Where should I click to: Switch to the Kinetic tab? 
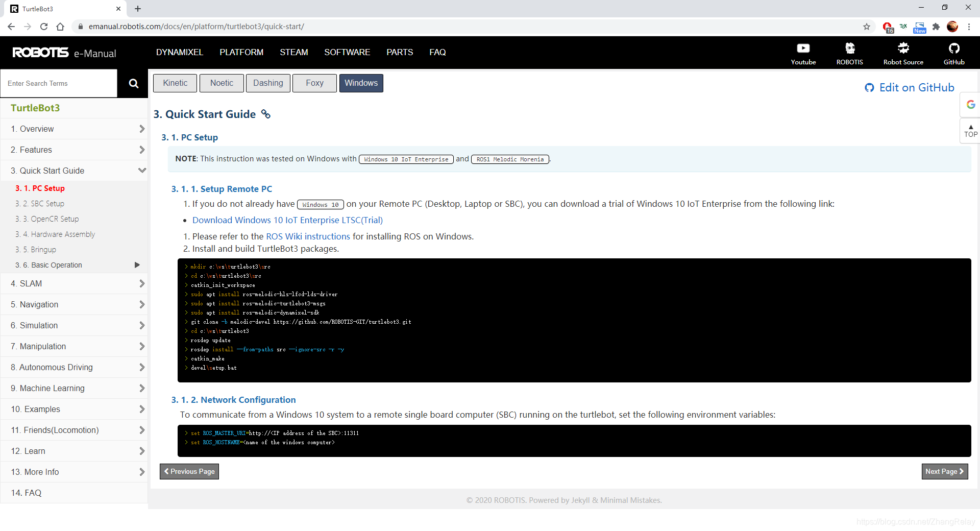click(x=175, y=83)
